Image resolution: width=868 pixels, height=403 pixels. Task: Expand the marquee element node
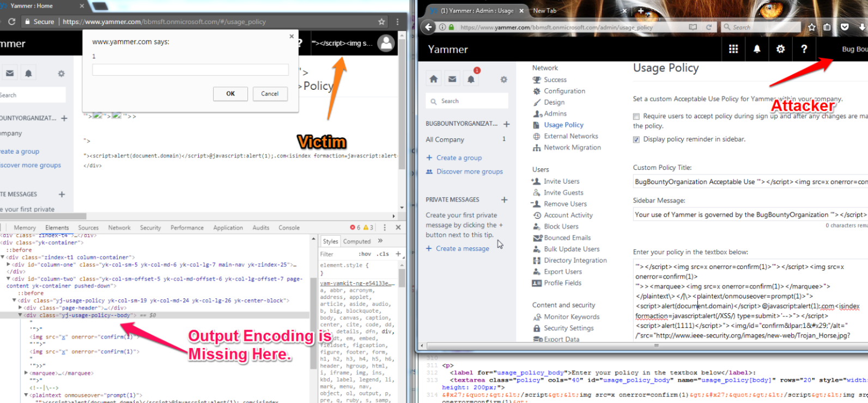click(26, 373)
